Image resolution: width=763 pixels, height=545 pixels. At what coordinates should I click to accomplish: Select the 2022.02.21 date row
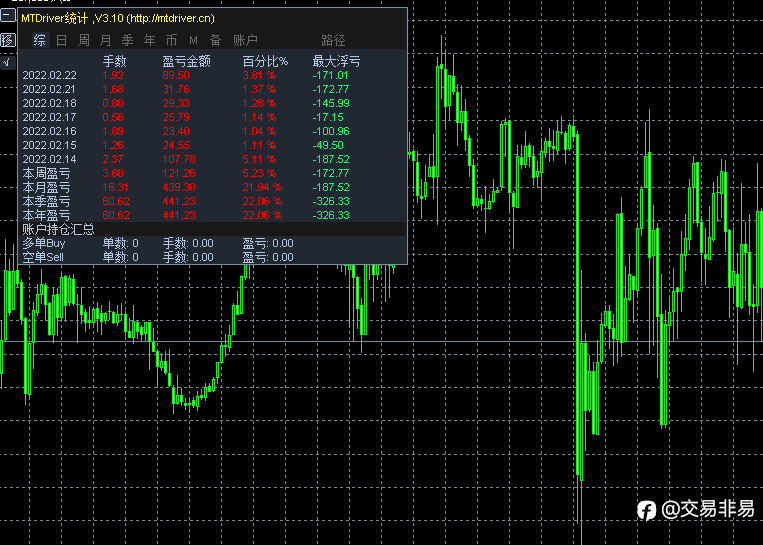coord(50,90)
